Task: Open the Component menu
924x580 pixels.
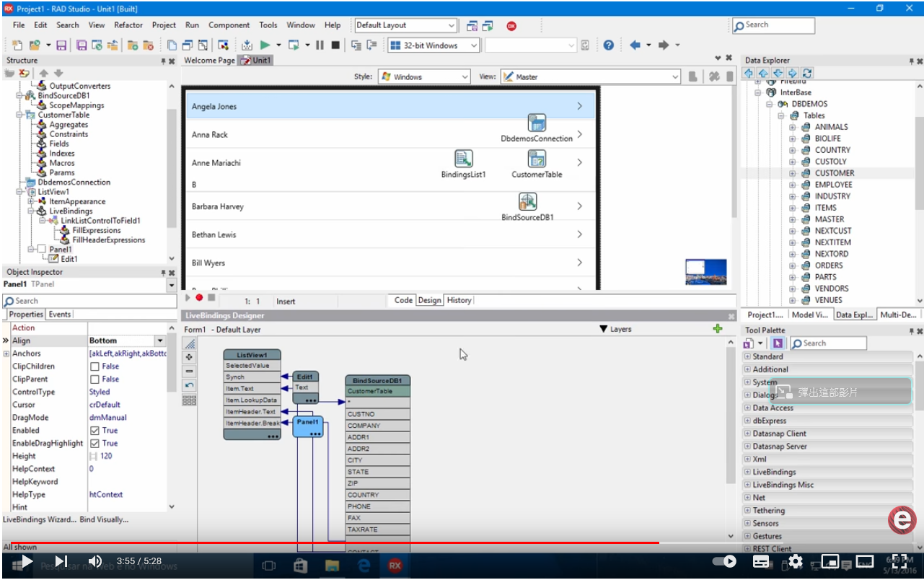Action: 229,25
